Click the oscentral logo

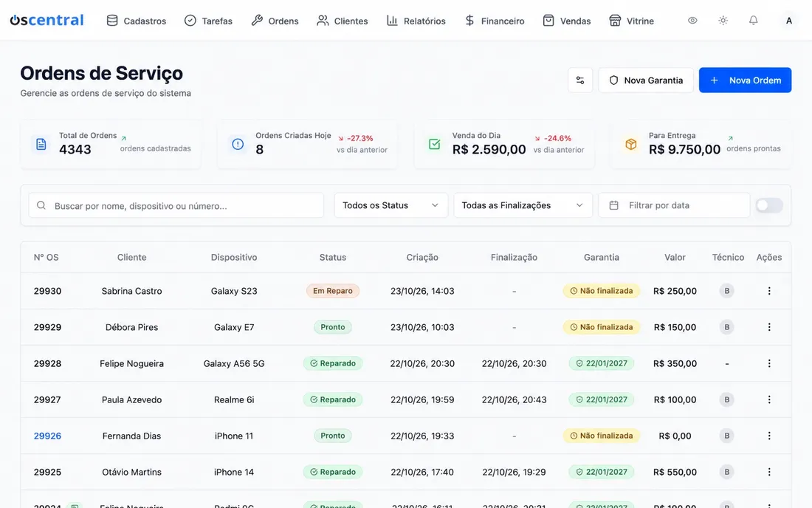point(47,20)
